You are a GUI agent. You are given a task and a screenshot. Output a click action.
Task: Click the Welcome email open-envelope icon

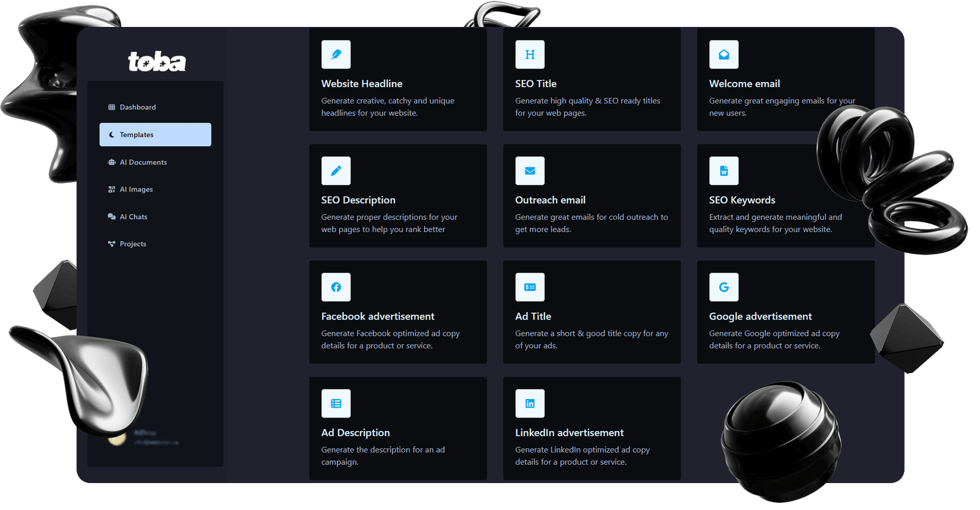pos(723,54)
